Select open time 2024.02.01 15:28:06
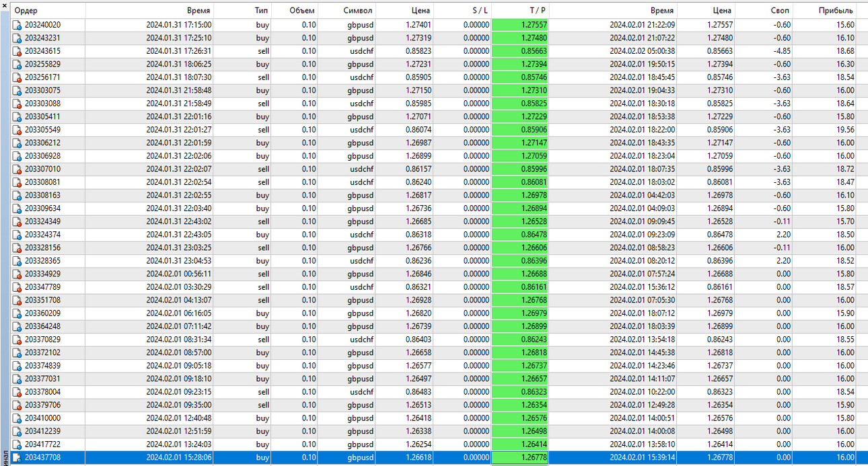Viewport: 868px width, 466px height. [179, 458]
